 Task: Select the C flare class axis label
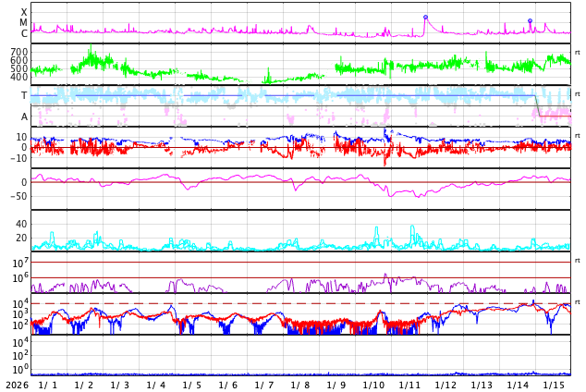(x=24, y=34)
